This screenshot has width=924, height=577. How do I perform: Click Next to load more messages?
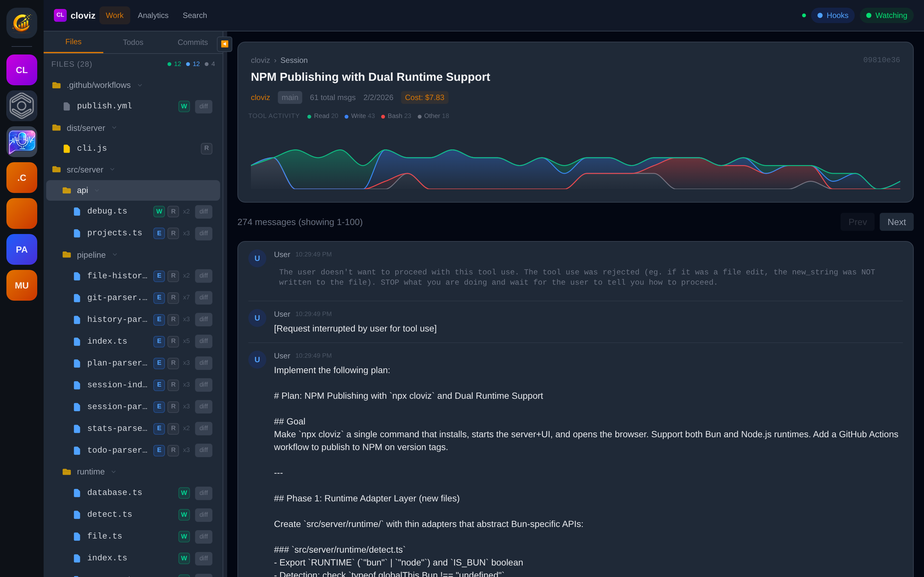(x=896, y=222)
